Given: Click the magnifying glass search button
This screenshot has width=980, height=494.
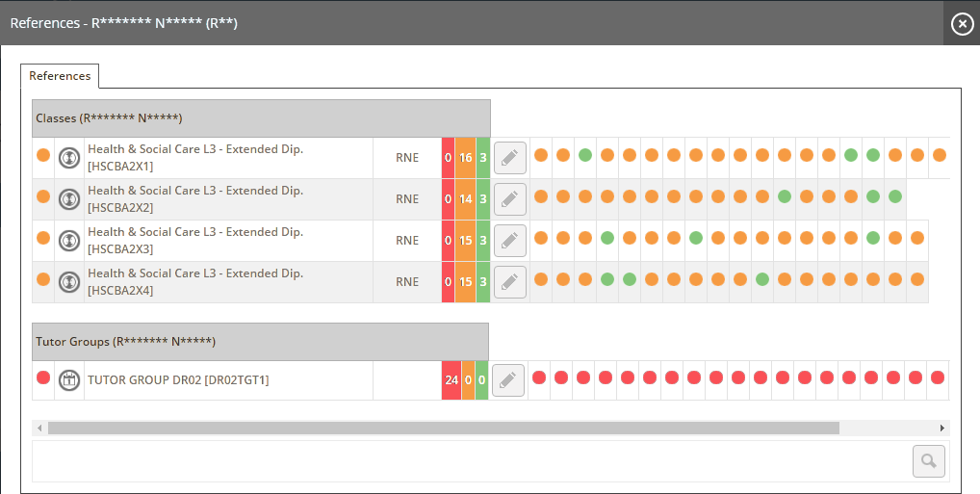Looking at the screenshot, I should click(x=928, y=461).
